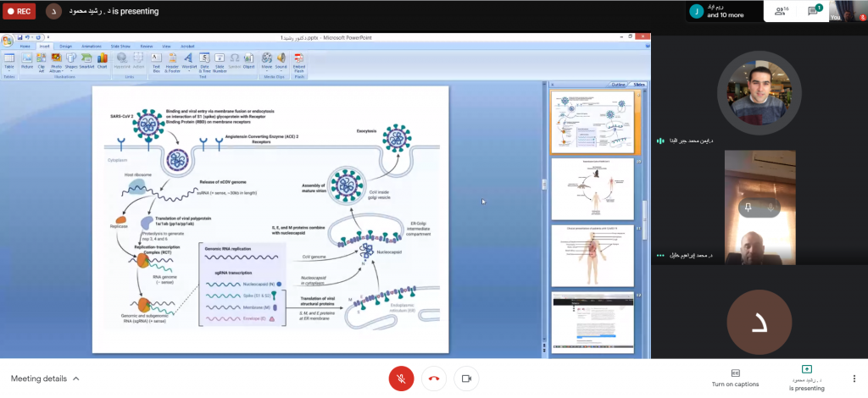868x398 pixels.
Task: Switch to the Outline tab in slide pane
Action: [x=618, y=85]
